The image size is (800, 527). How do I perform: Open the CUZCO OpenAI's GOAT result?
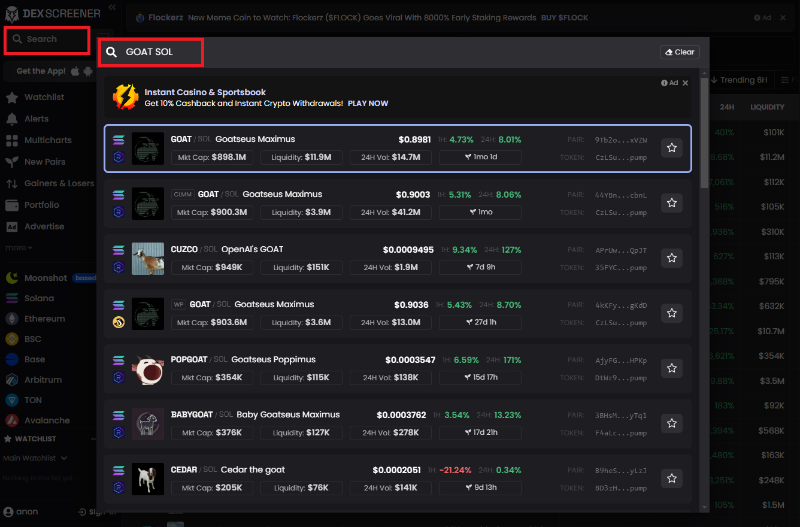pos(397,258)
